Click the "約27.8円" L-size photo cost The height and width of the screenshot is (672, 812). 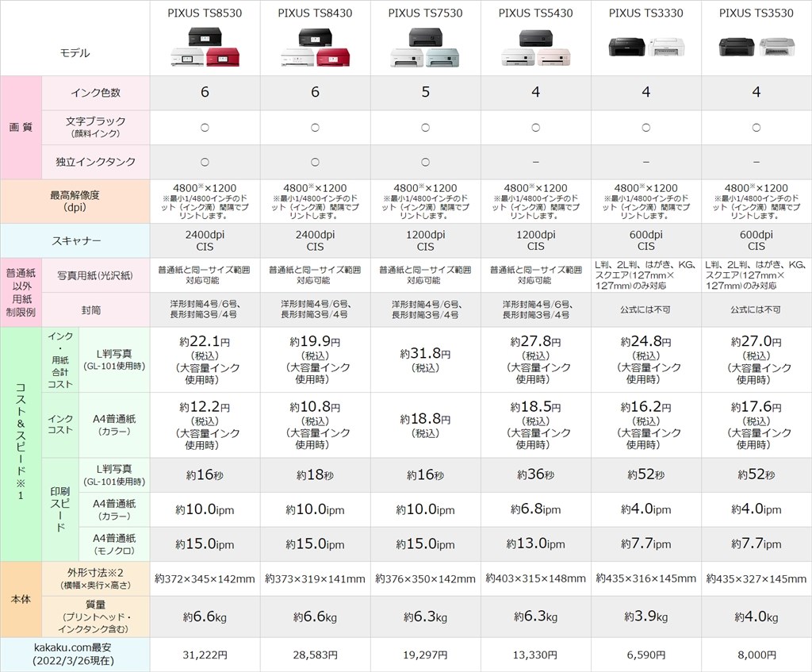coord(535,341)
